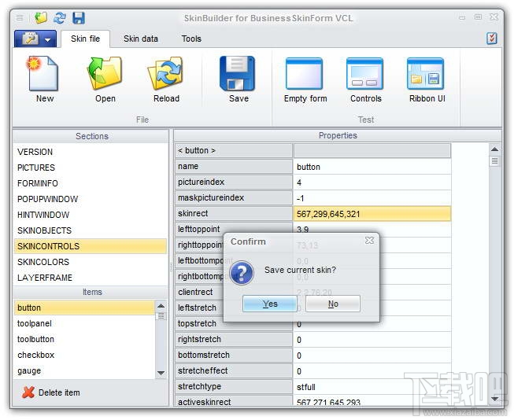Edit the bottomstretch value field
The image size is (514, 420).
pyautogui.click(x=372, y=356)
